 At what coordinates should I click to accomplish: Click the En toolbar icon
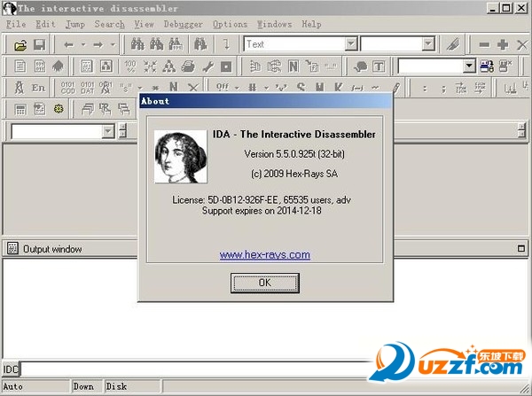[38, 88]
